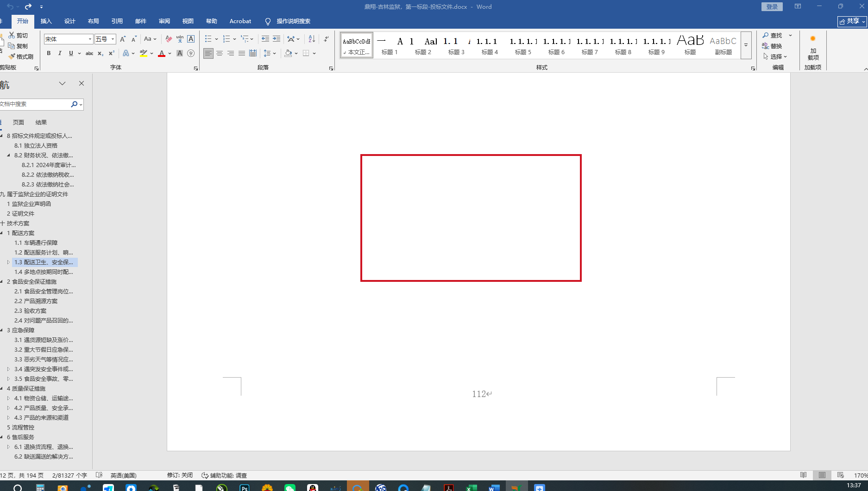Open WeChat from the taskbar
This screenshot has height=491, width=868.
pyautogui.click(x=290, y=488)
